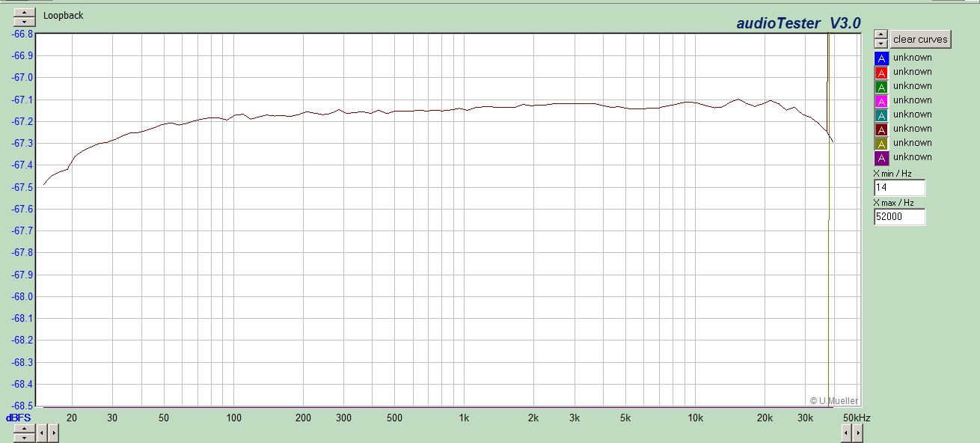Click the 1k frequency axis label
The image size is (980, 443).
pyautogui.click(x=464, y=417)
